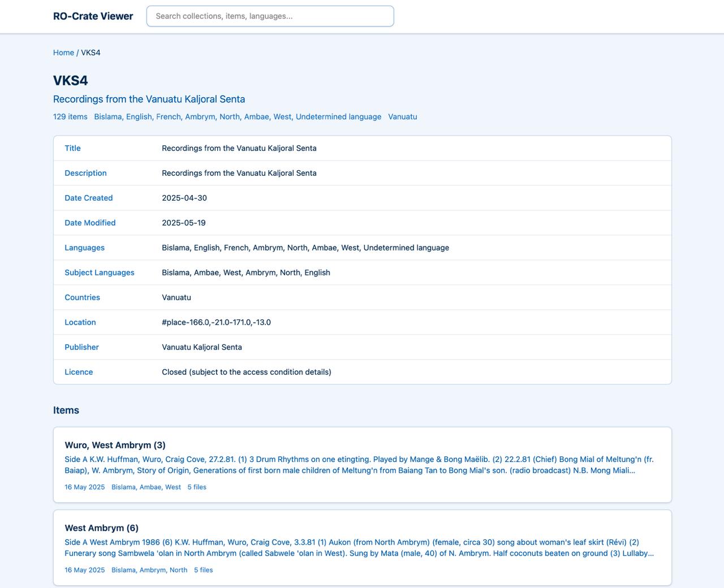The width and height of the screenshot is (724, 588).
Task: Select the Date Created row label
Action: coord(88,198)
